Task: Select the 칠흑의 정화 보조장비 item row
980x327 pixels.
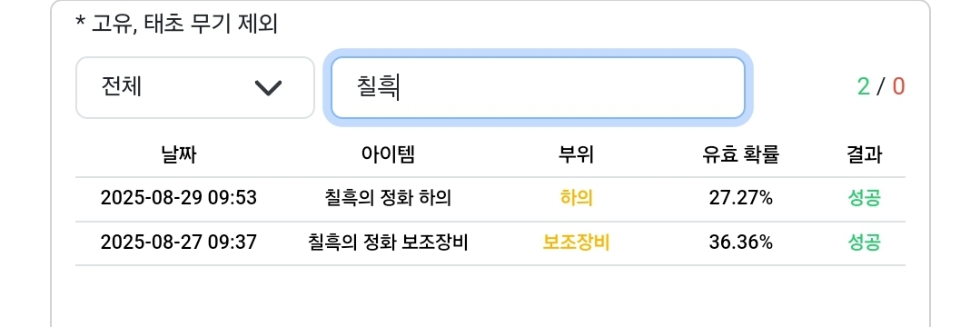Action: [x=490, y=243]
